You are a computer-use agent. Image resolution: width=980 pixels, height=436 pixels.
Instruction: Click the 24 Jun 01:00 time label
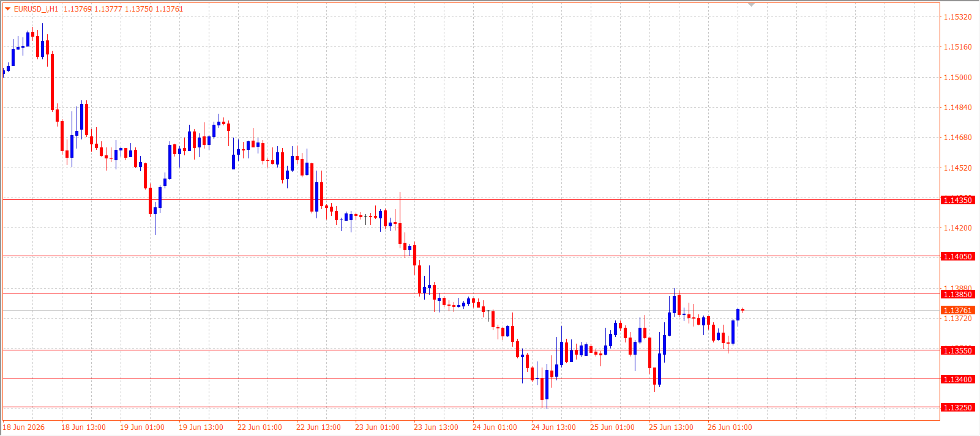[x=495, y=427]
